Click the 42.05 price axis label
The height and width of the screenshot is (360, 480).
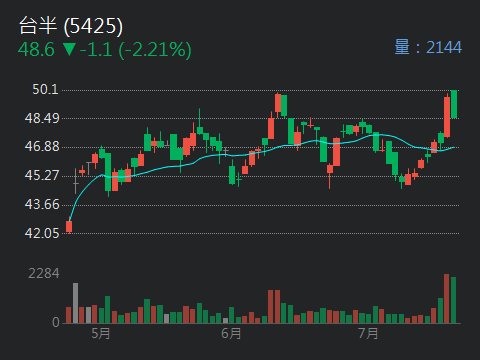pos(42,233)
